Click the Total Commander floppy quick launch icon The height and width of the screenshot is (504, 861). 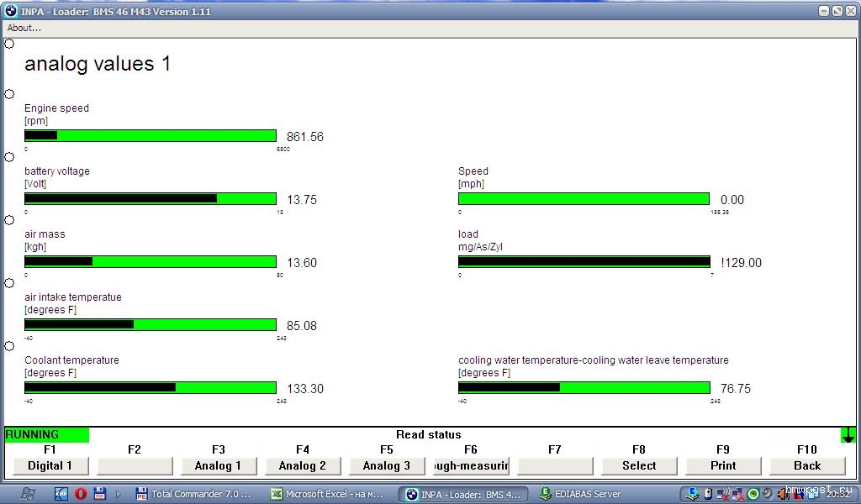(100, 494)
